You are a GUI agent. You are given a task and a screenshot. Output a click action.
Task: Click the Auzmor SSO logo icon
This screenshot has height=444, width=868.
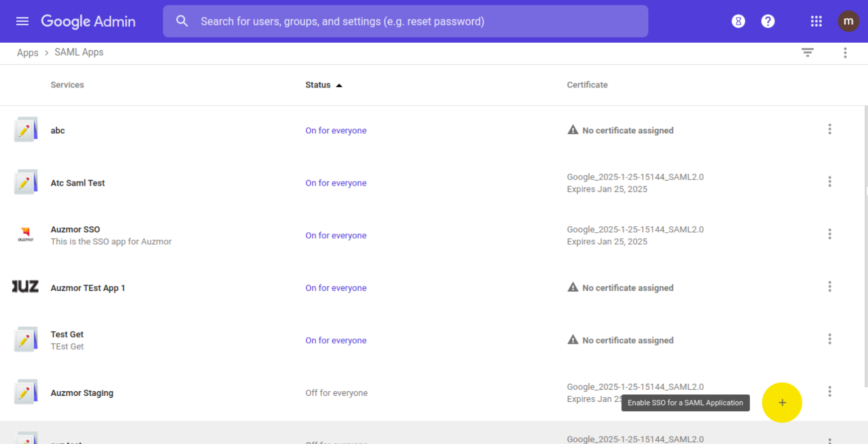(26, 235)
